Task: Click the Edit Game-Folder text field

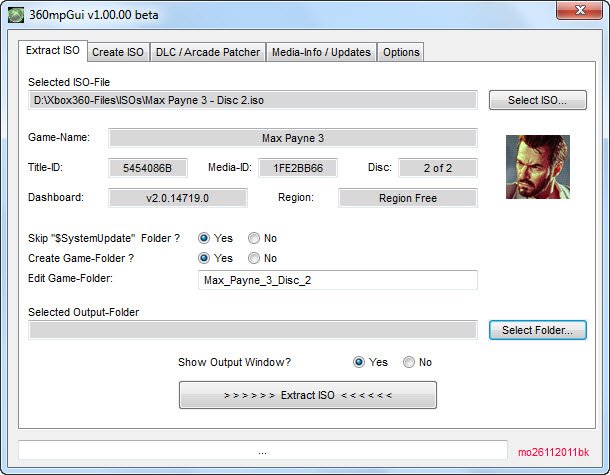Action: click(x=338, y=280)
